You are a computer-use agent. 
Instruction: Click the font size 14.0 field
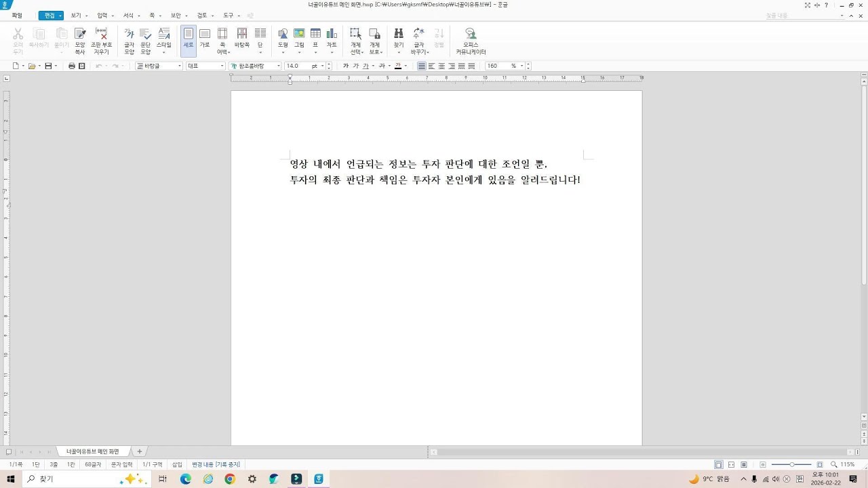tap(298, 66)
